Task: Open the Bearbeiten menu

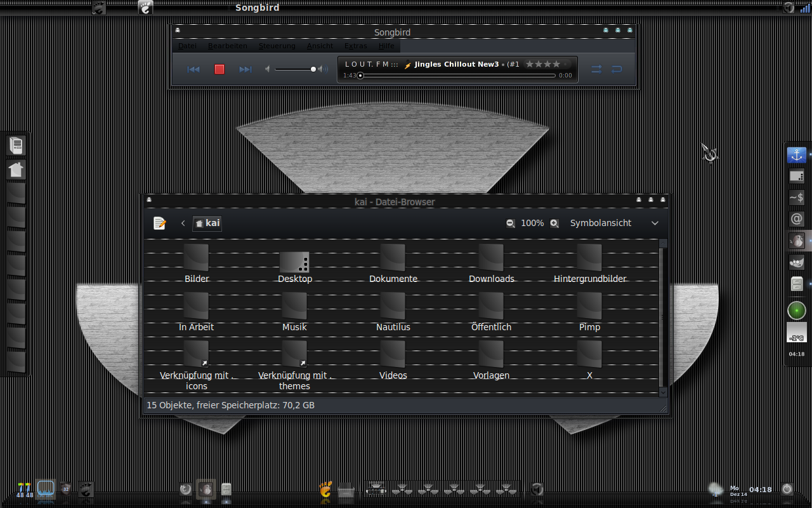Action: click(x=228, y=46)
